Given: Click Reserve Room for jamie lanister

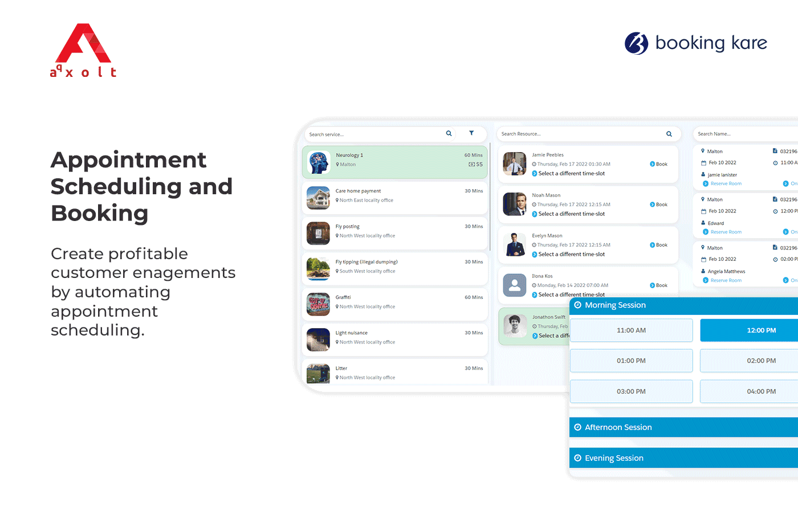Looking at the screenshot, I should click(x=726, y=183).
